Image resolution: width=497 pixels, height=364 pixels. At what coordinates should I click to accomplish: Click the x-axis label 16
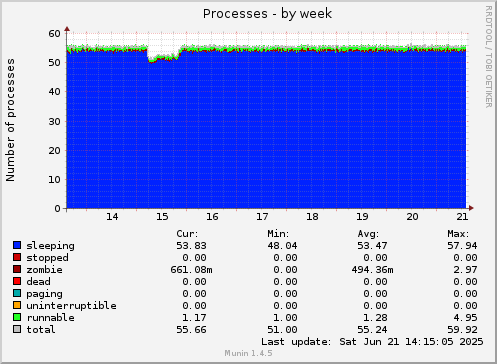click(x=212, y=217)
